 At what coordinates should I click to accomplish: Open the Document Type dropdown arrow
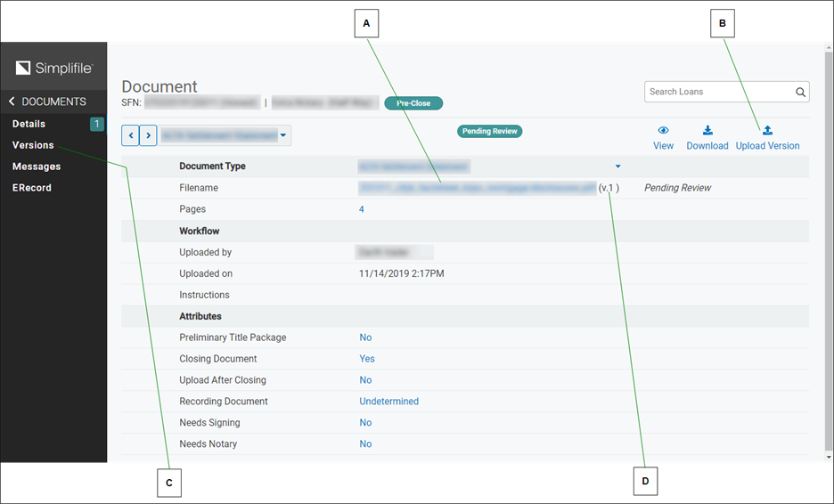pos(618,167)
